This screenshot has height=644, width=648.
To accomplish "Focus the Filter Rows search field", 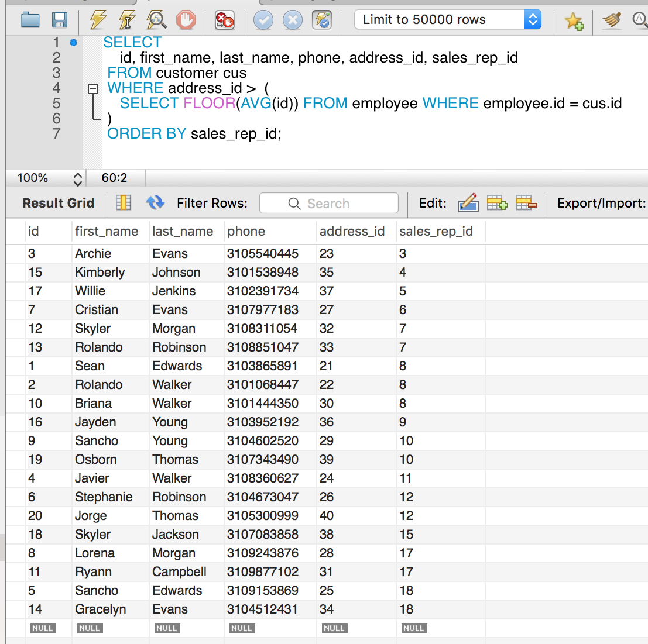I will 329,203.
